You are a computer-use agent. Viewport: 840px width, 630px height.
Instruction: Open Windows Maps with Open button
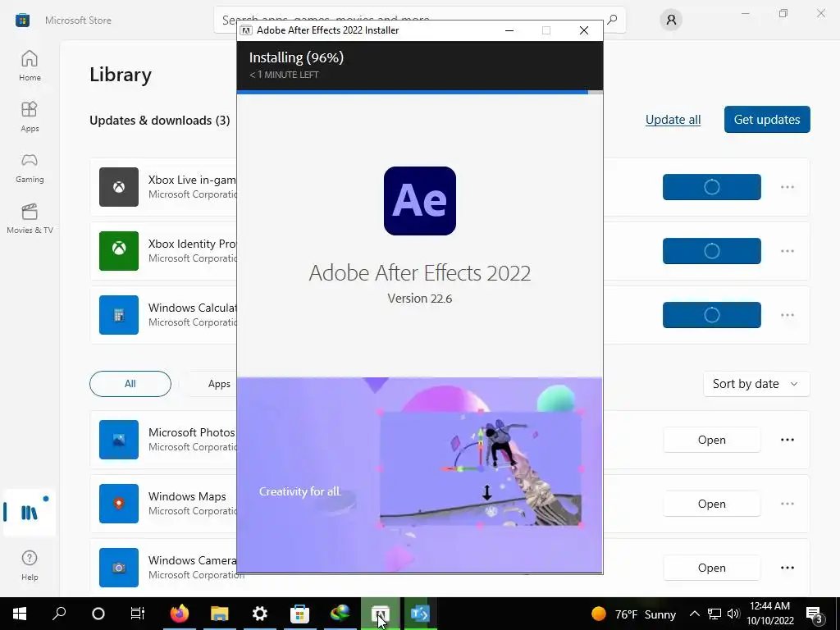711,504
